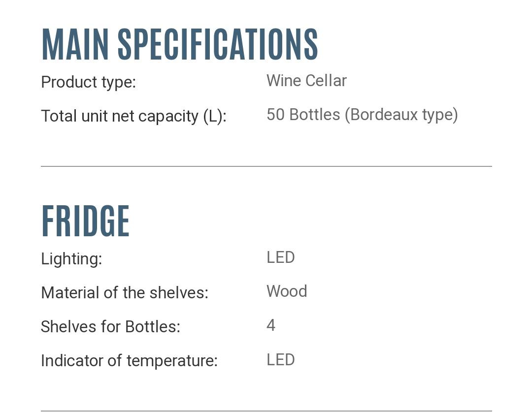This screenshot has width=532, height=412.
Task: Click the 'Total unit net capacity' text
Action: pyautogui.click(x=120, y=116)
